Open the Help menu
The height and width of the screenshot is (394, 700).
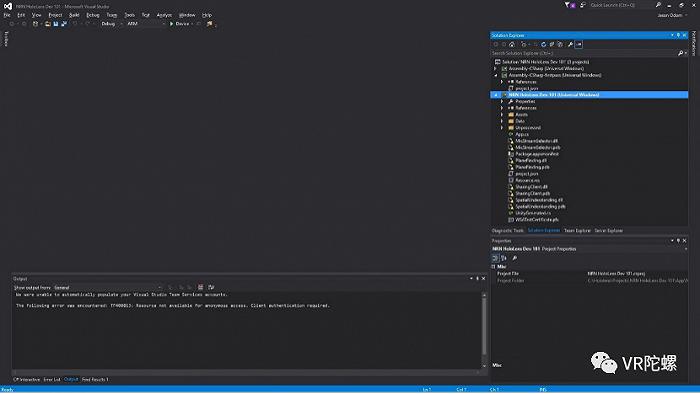pos(207,15)
